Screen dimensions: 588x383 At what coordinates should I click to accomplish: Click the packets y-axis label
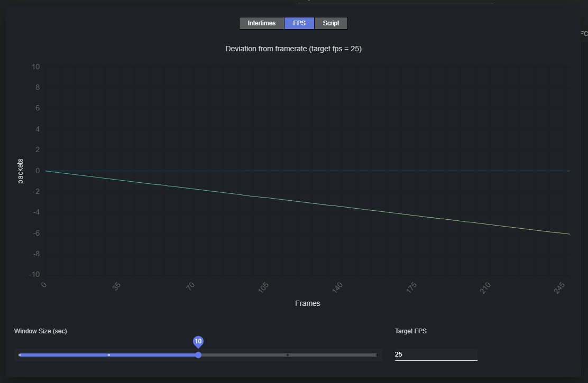(x=21, y=171)
